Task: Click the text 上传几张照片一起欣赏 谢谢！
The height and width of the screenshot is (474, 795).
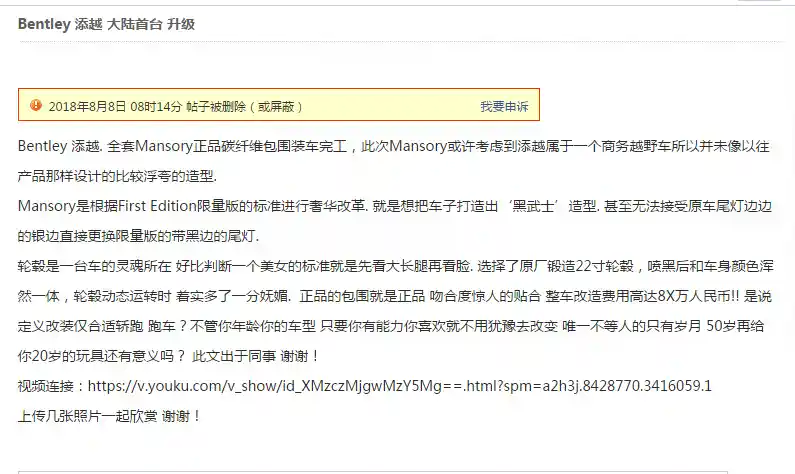Action: (110, 416)
